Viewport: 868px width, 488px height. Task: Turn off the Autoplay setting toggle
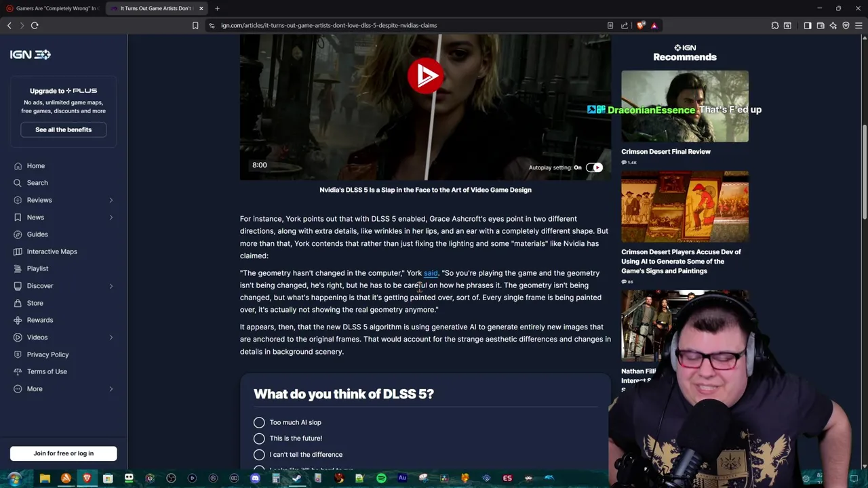pos(594,167)
